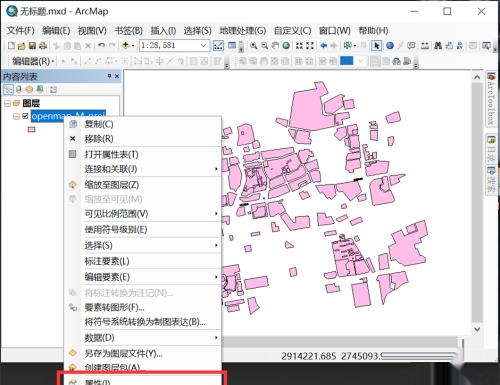Open the Add Data dropdown arrow
The height and width of the screenshot is (385, 500).
point(133,46)
